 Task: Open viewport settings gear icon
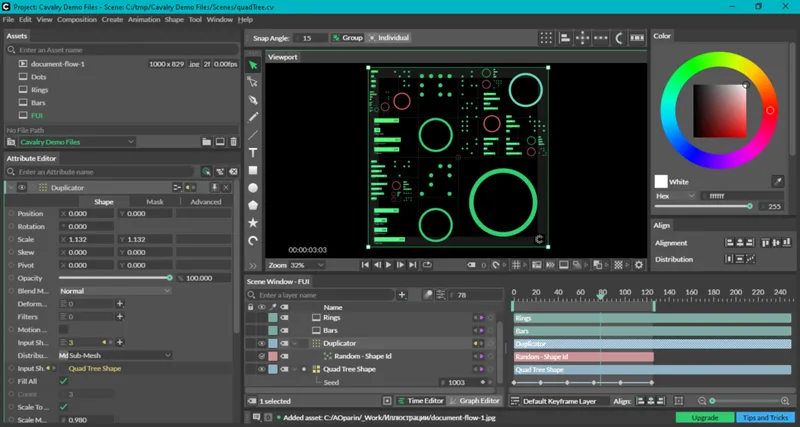click(638, 265)
